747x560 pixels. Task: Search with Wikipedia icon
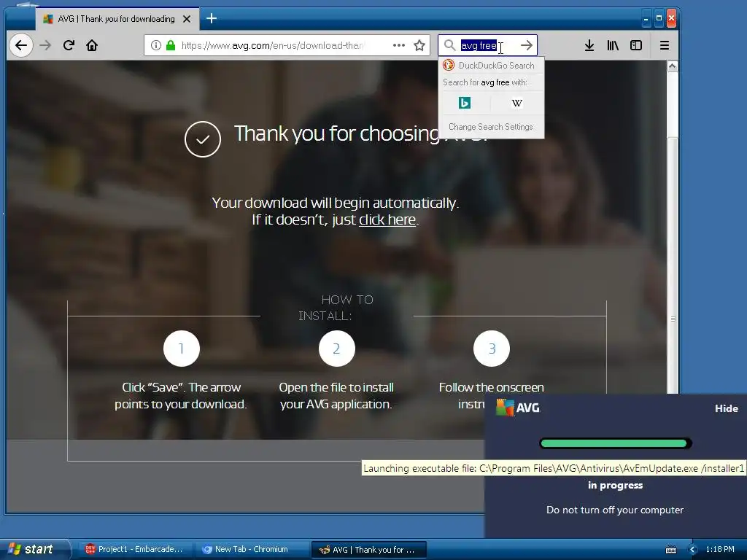[x=517, y=103]
